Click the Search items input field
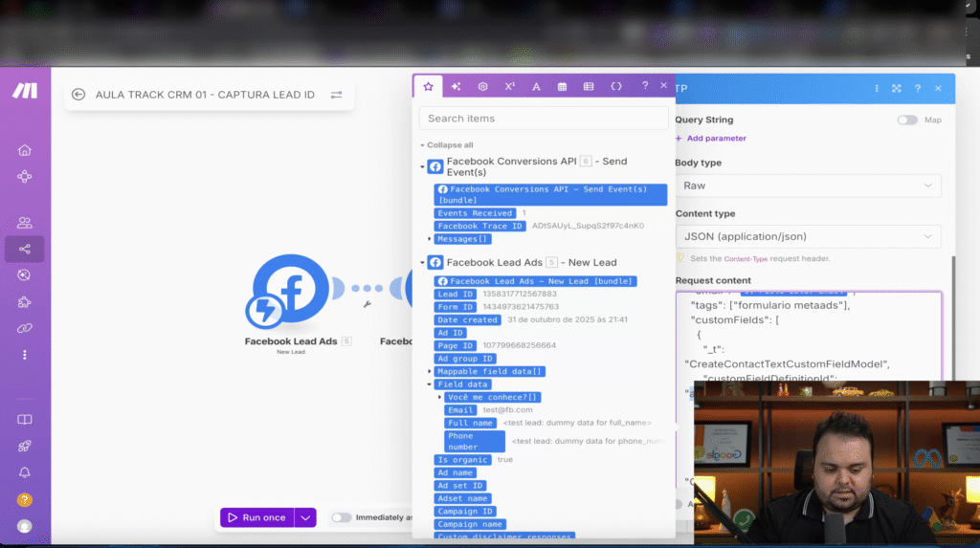This screenshot has width=980, height=548. click(x=544, y=119)
